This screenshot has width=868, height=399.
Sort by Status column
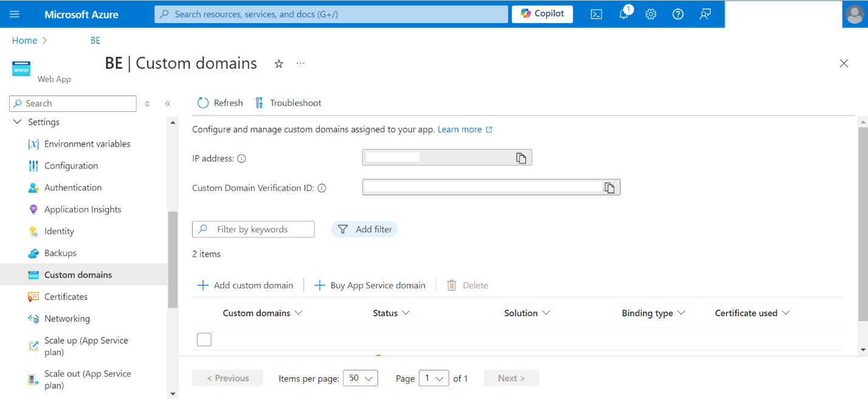coord(391,313)
